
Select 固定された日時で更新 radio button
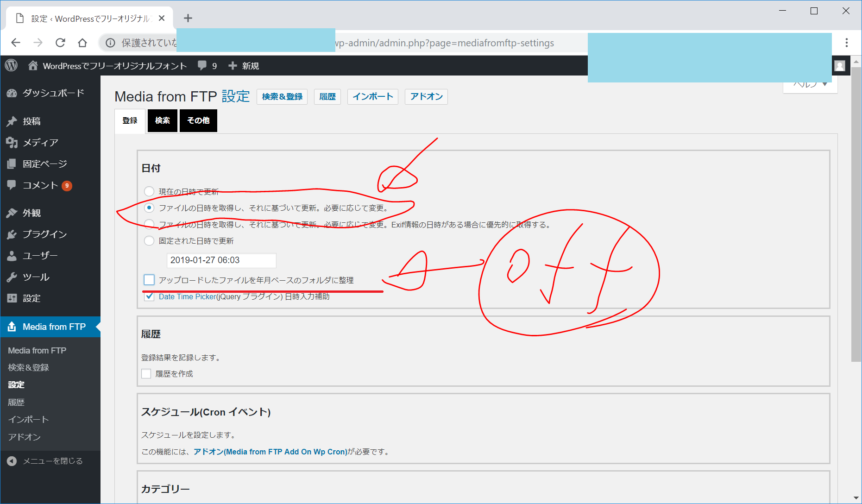149,240
